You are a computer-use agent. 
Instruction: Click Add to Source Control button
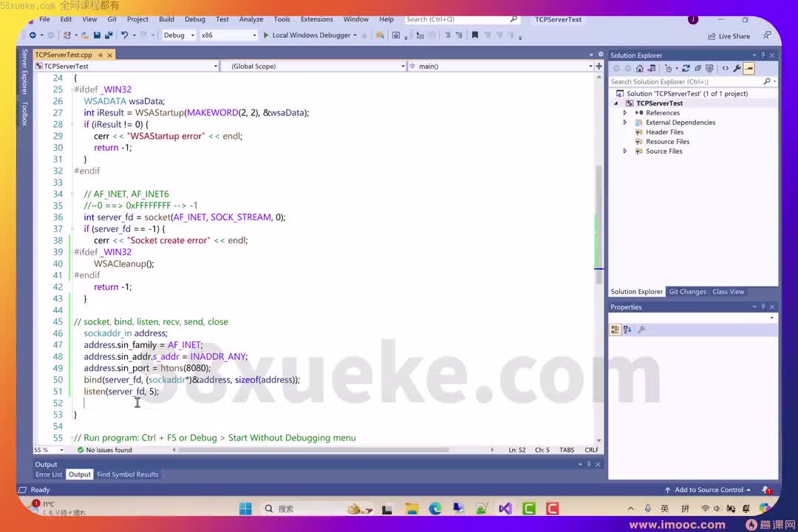click(x=708, y=490)
